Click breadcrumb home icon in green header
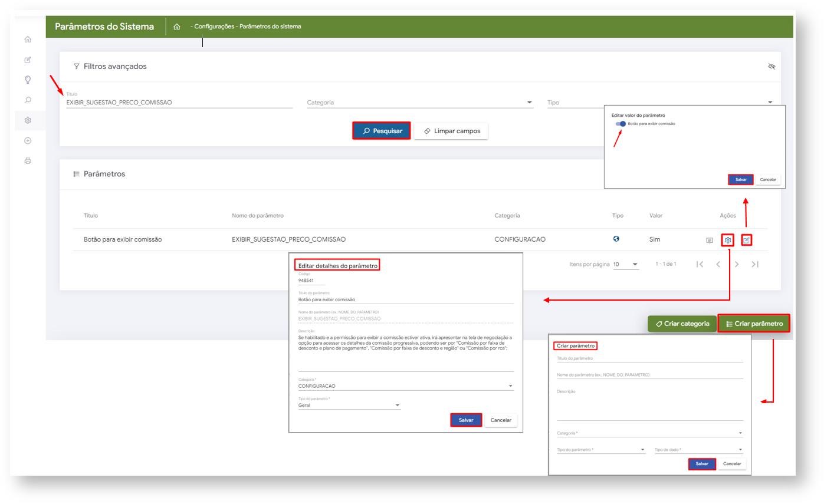The height and width of the screenshot is (504, 824). point(176,27)
